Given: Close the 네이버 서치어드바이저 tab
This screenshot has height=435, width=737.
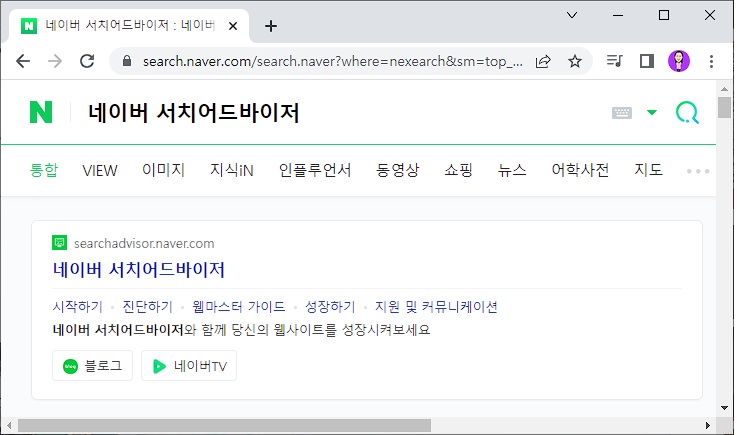Looking at the screenshot, I should 233,26.
